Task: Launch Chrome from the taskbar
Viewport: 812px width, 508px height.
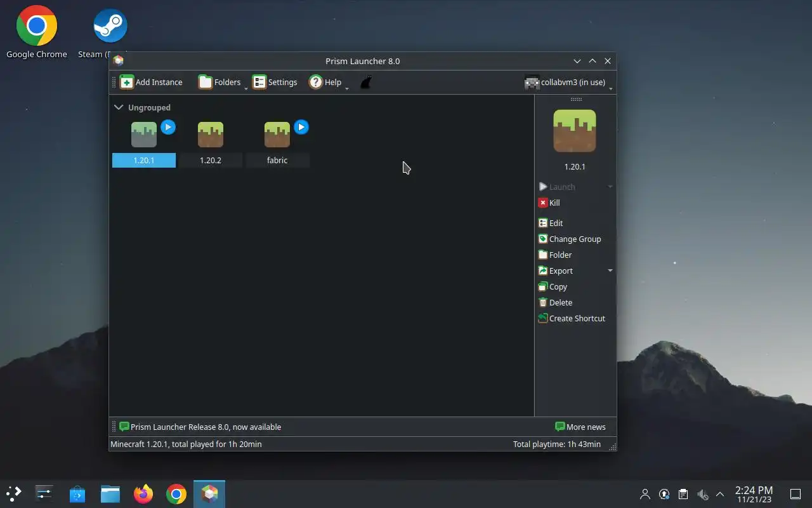Action: [176, 493]
